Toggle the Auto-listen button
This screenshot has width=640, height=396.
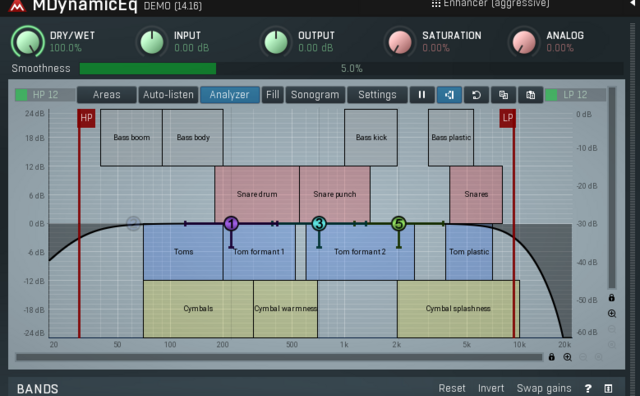[x=168, y=95]
